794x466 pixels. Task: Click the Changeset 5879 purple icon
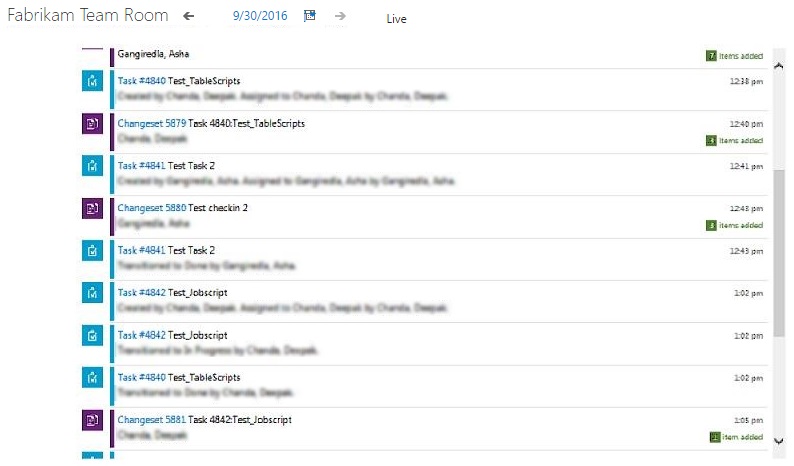coord(92,124)
